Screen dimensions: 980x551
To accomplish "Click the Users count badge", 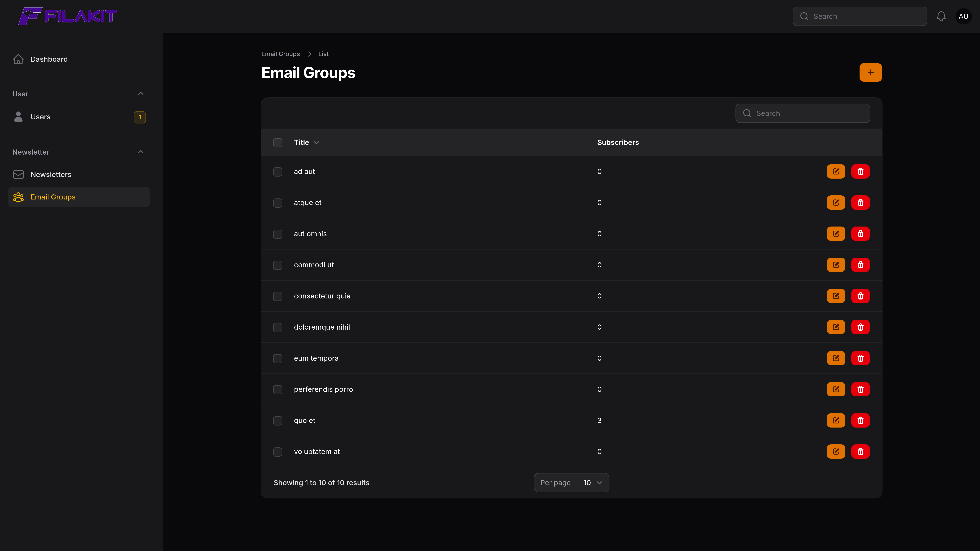I will coord(140,117).
